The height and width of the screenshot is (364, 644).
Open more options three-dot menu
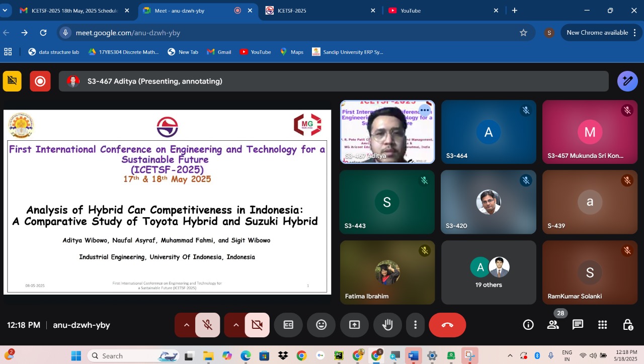click(415, 325)
